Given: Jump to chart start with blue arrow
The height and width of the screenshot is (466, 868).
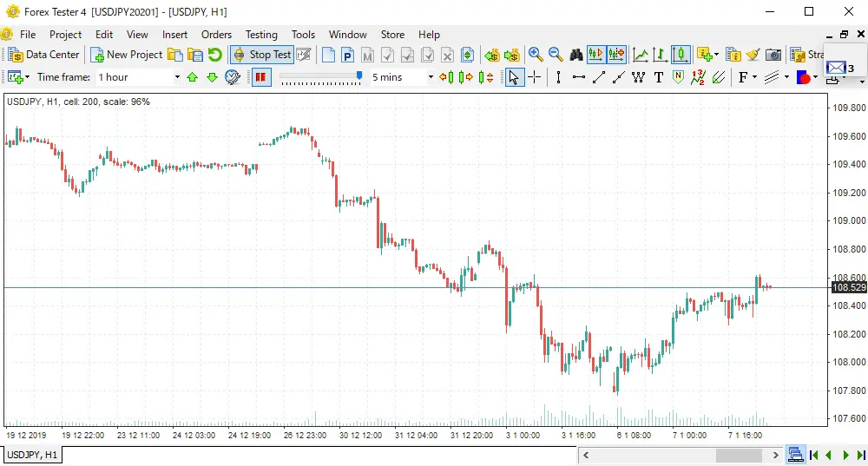Looking at the screenshot, I should 814,455.
